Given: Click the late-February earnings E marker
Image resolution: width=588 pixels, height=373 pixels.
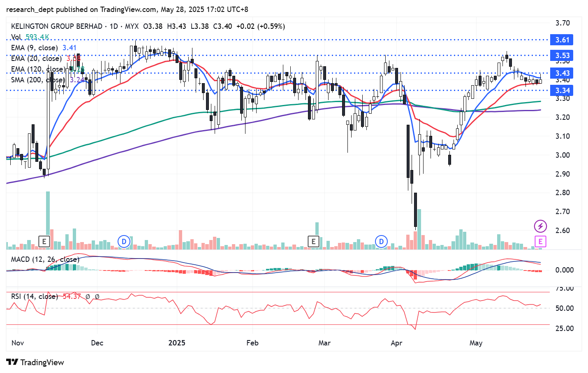Looking at the screenshot, I should (x=313, y=242).
